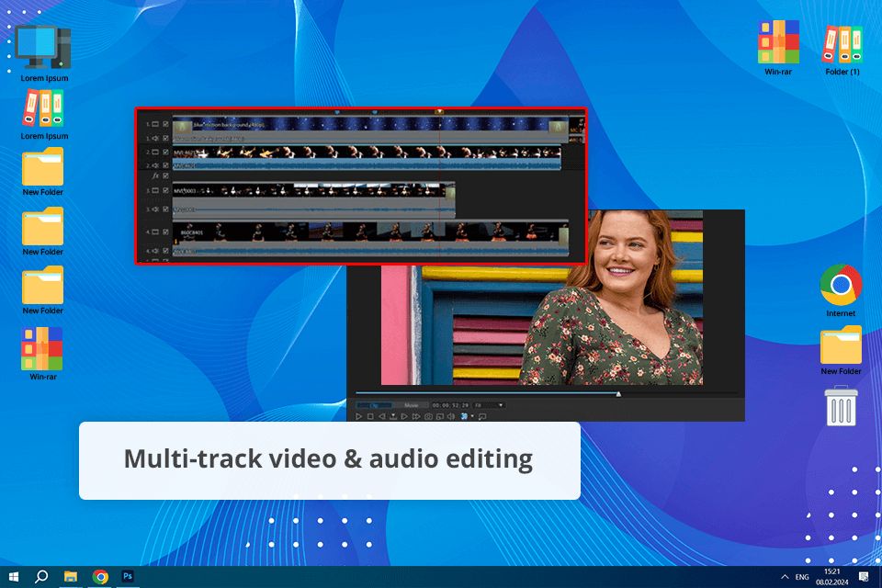Open the Folder (1) desktop icon
The width and height of the screenshot is (882, 588).
pyautogui.click(x=842, y=51)
